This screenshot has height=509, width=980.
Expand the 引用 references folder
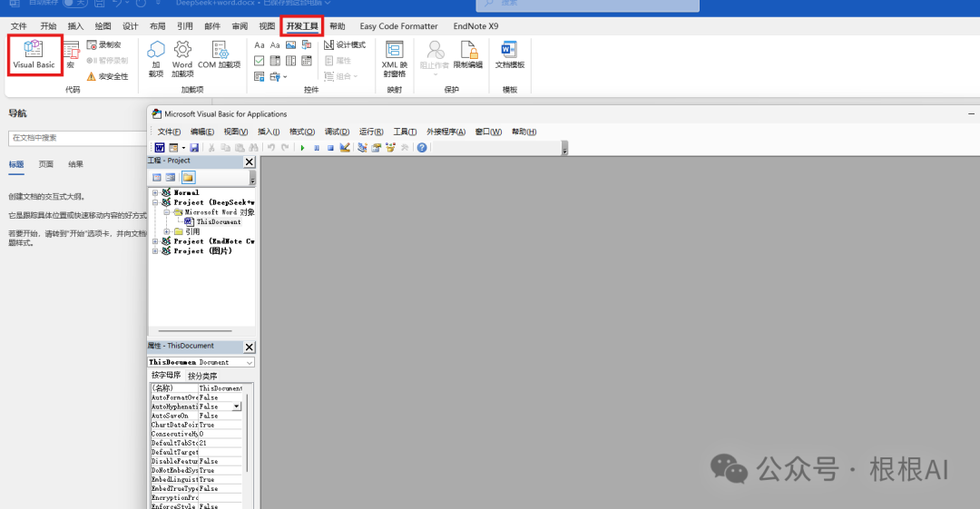click(167, 231)
